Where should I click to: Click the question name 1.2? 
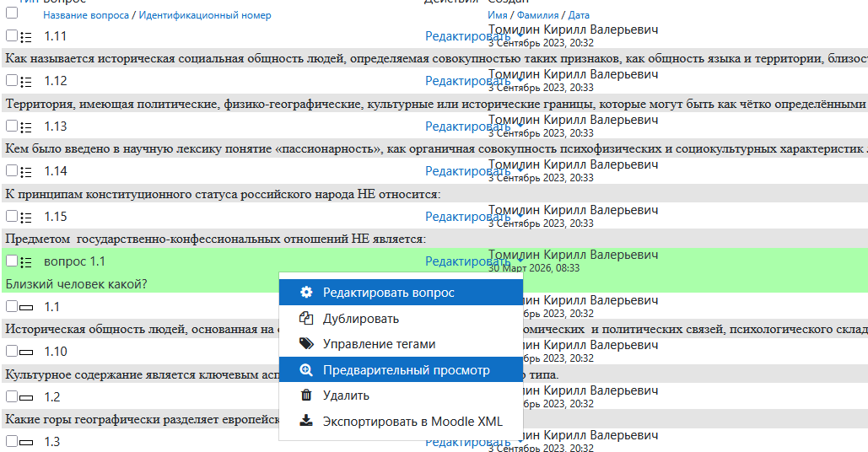[x=52, y=397]
